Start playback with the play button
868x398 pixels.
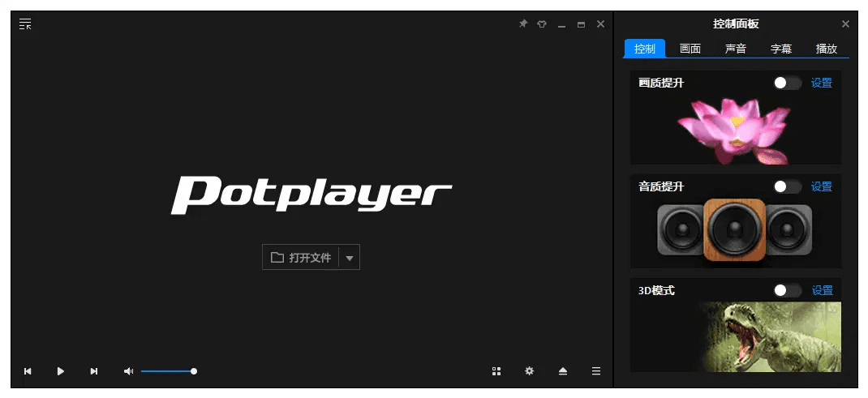61,371
